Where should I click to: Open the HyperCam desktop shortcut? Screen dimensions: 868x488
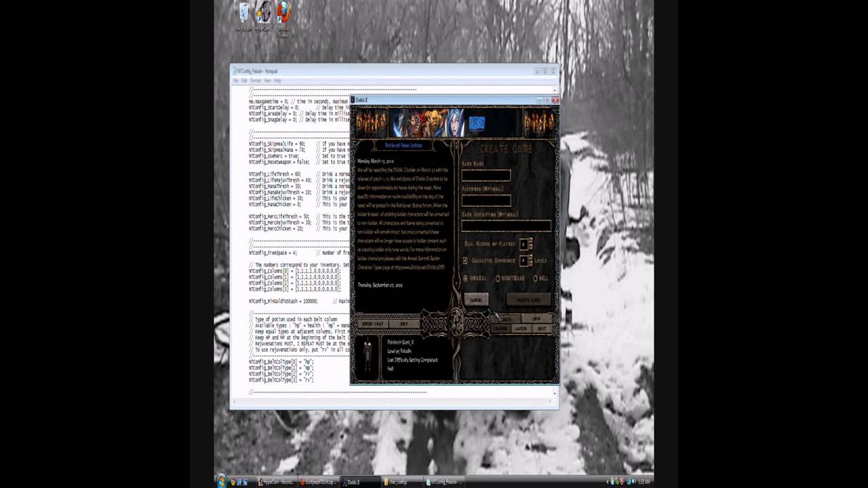coord(264,18)
